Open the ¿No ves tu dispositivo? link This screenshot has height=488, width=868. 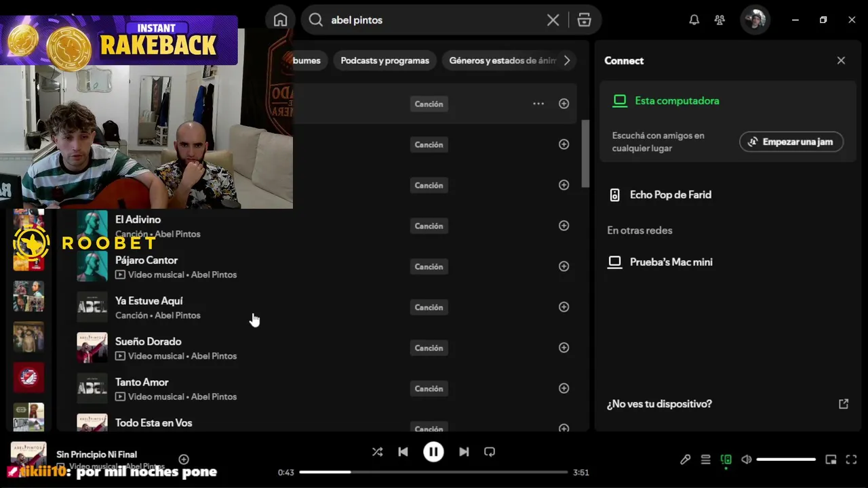pyautogui.click(x=659, y=404)
